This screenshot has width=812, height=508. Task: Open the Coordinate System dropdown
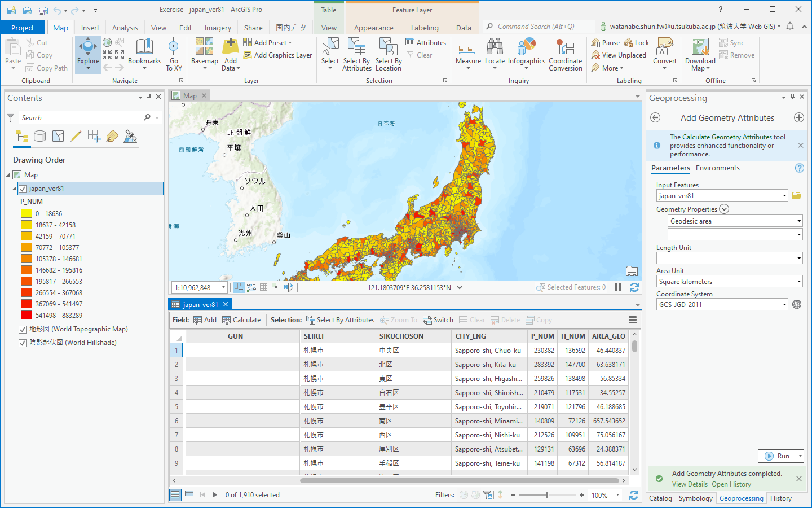784,305
